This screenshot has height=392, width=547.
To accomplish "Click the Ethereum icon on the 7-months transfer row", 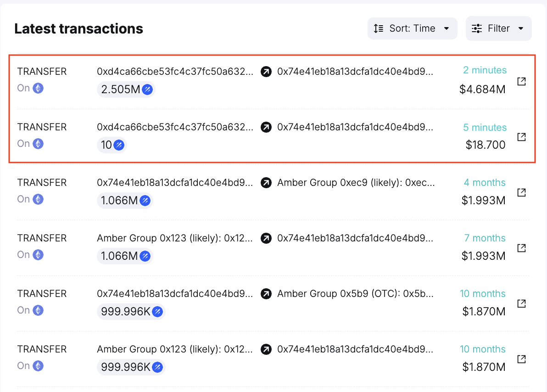I will coord(39,254).
